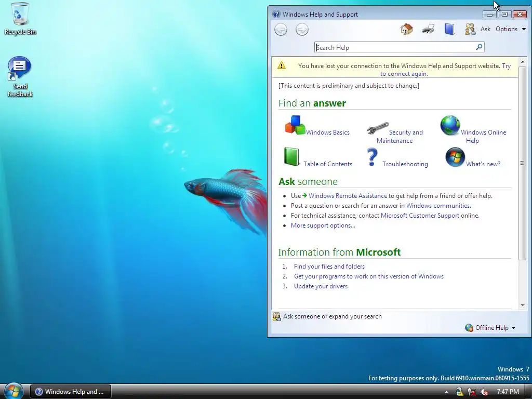Click the green book Table of Contents icon

291,157
